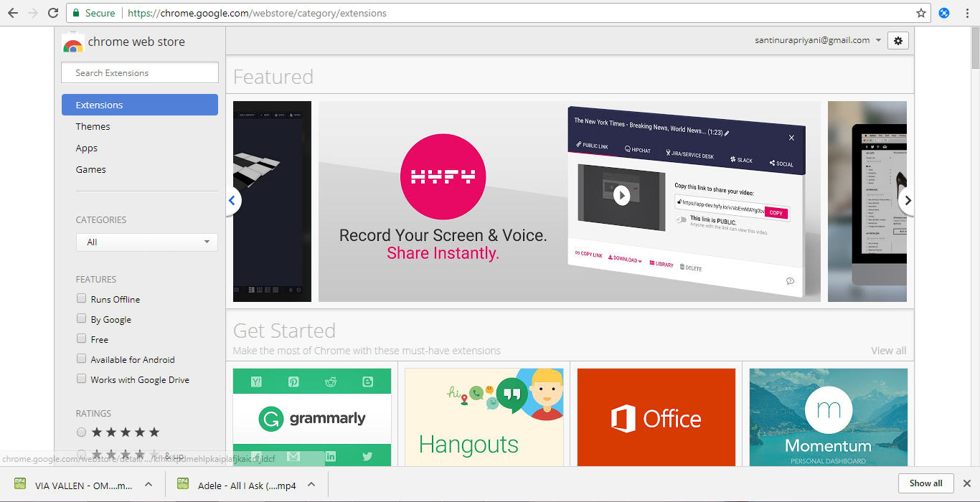Click the COPY button in HYFY banner

pyautogui.click(x=776, y=213)
